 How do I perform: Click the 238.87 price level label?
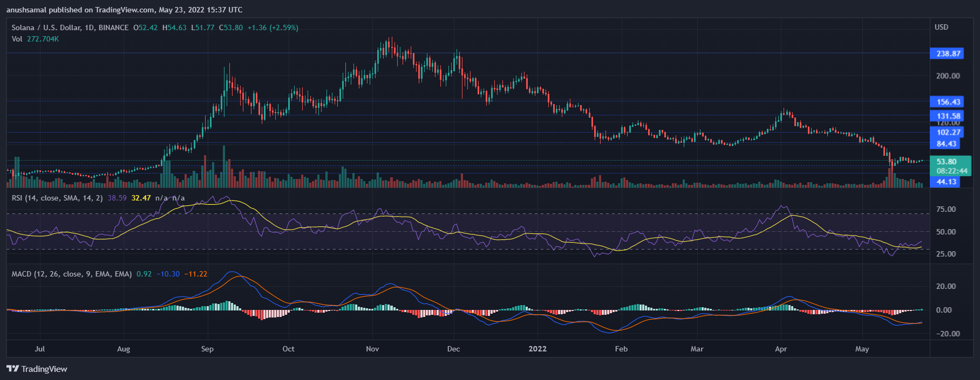pyautogui.click(x=948, y=53)
